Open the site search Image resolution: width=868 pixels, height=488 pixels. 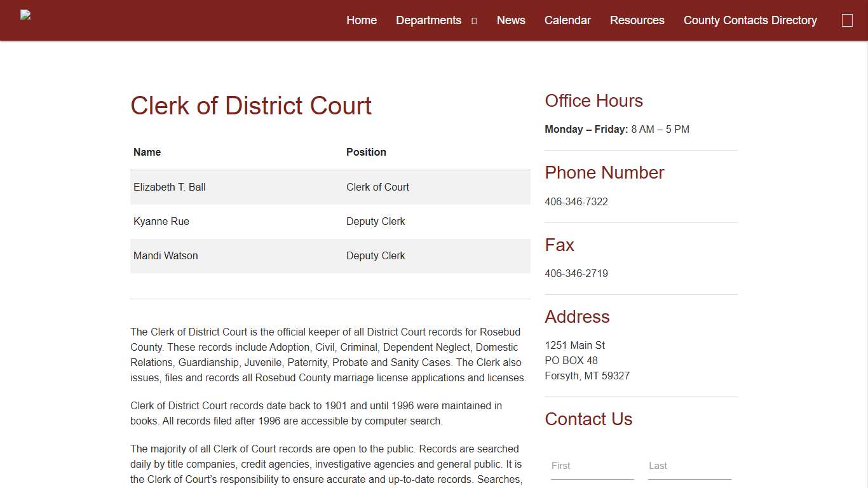click(847, 20)
